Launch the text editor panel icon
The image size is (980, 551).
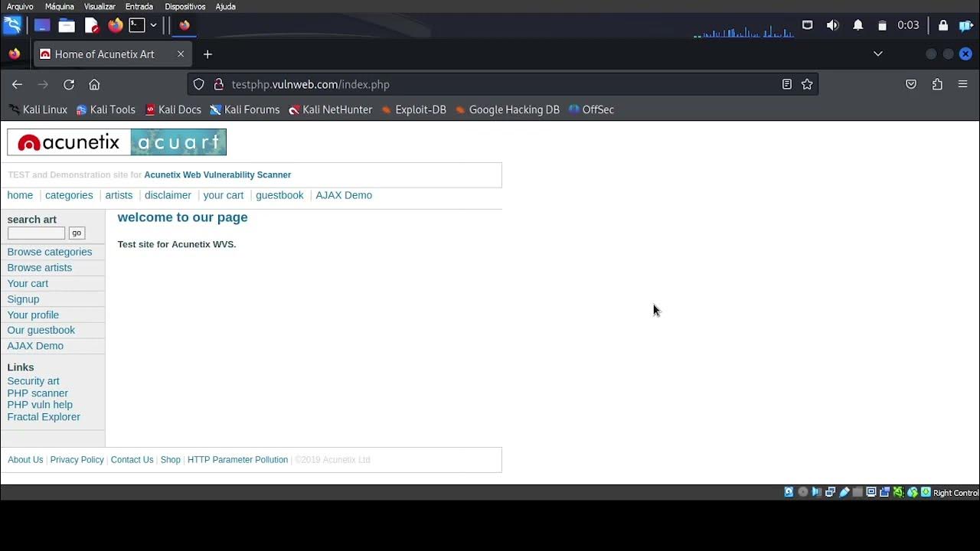pyautogui.click(x=92, y=25)
